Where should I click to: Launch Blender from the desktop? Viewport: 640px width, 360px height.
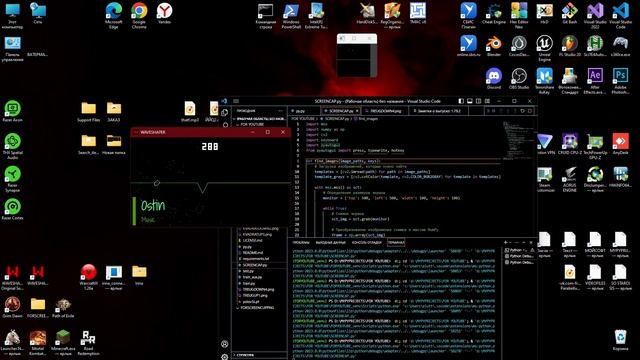[493, 46]
